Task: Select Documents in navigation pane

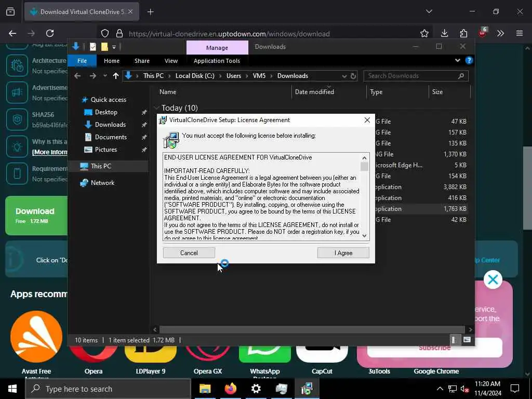Action: pos(111,137)
